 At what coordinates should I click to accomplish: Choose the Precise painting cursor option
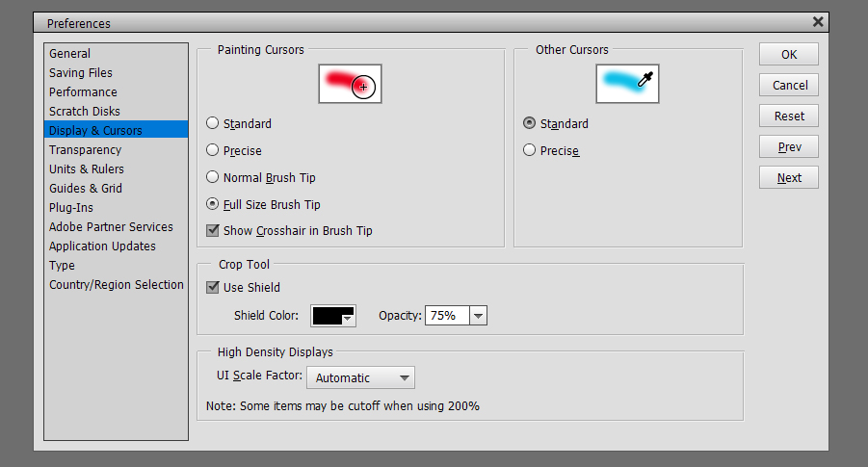click(213, 150)
